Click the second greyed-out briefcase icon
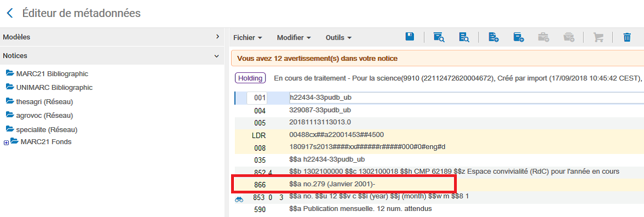The image size is (644, 217). (x=569, y=37)
